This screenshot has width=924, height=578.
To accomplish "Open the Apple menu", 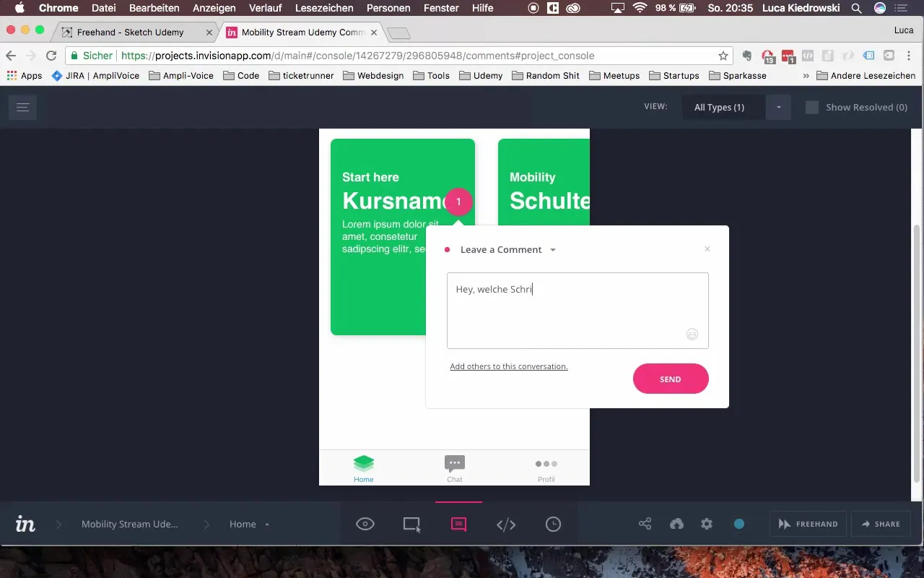I will [19, 8].
